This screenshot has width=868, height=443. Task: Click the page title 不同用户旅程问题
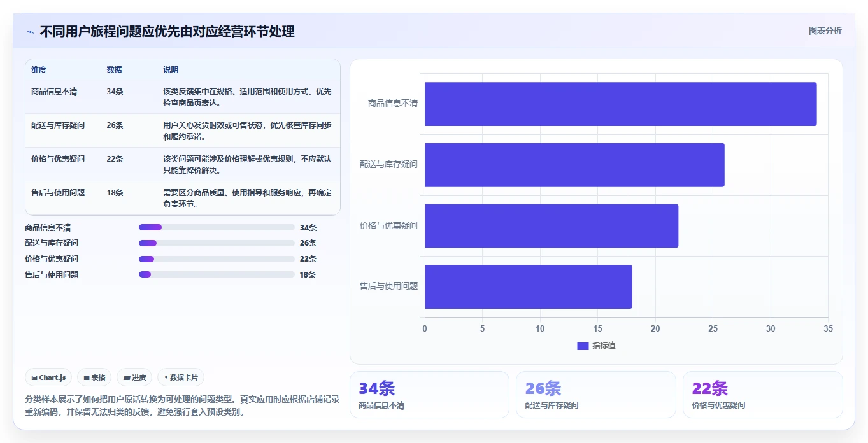click(167, 32)
